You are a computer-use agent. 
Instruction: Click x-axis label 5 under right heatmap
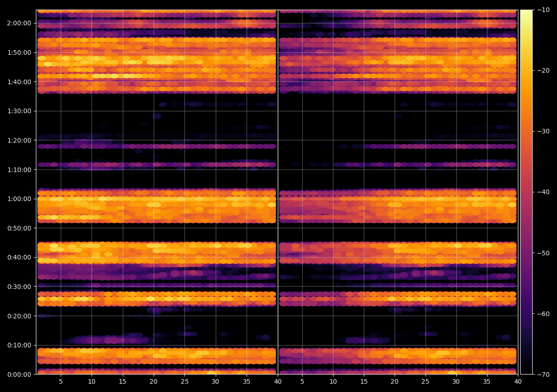(302, 382)
